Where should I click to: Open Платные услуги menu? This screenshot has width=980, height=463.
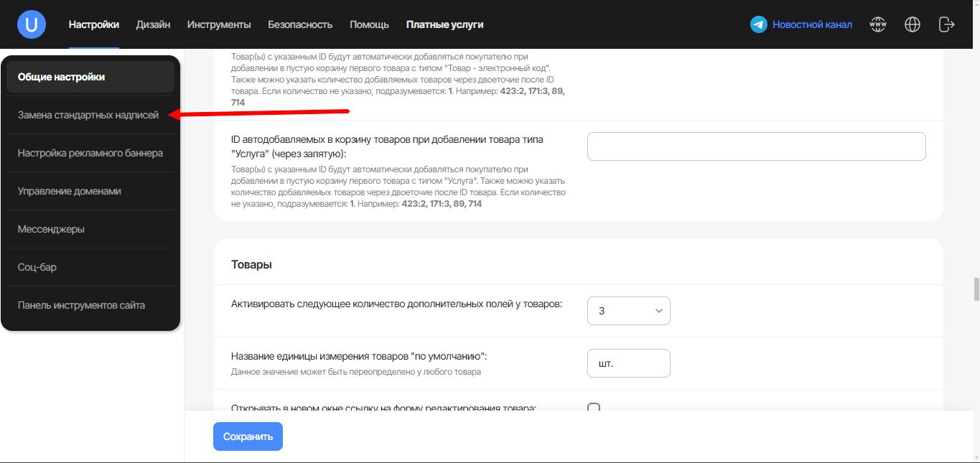tap(444, 24)
